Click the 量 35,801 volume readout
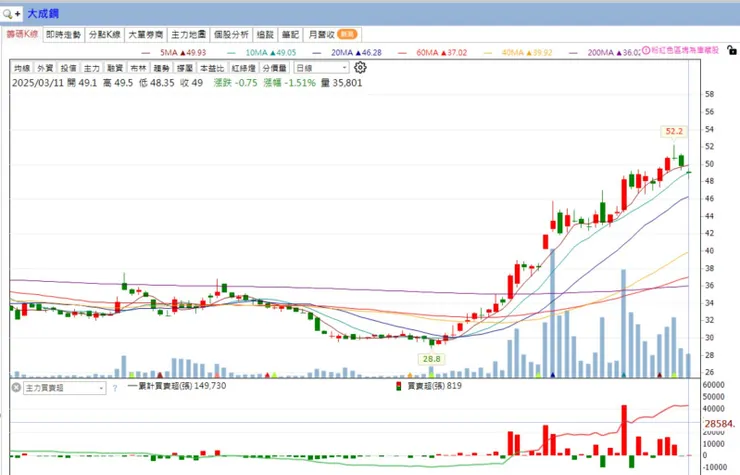Screen dimensions: 740x475 [341, 83]
